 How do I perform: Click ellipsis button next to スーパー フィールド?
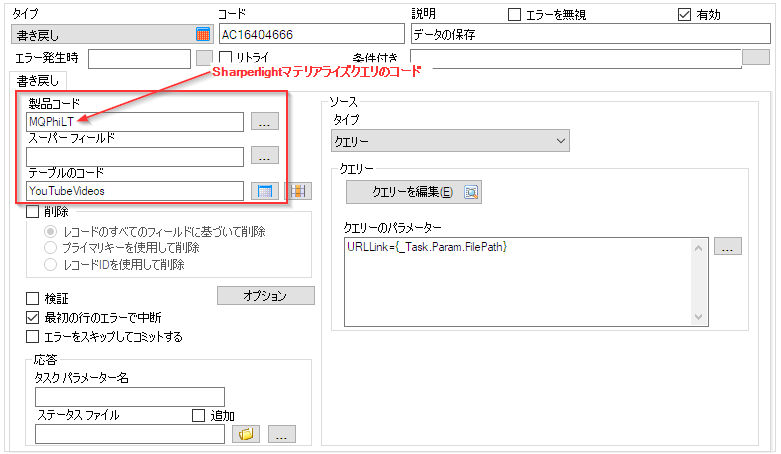[264, 156]
